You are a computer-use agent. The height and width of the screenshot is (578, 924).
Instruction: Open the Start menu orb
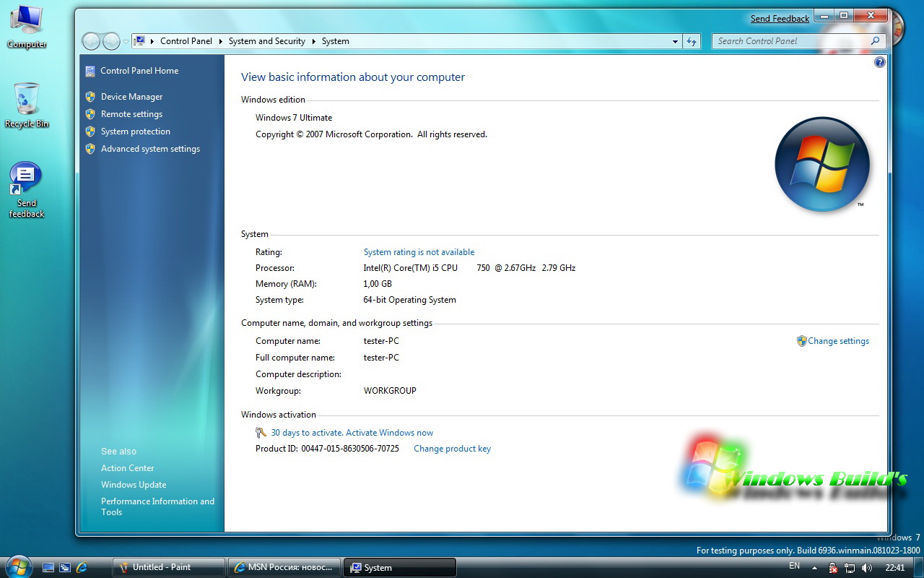[19, 566]
